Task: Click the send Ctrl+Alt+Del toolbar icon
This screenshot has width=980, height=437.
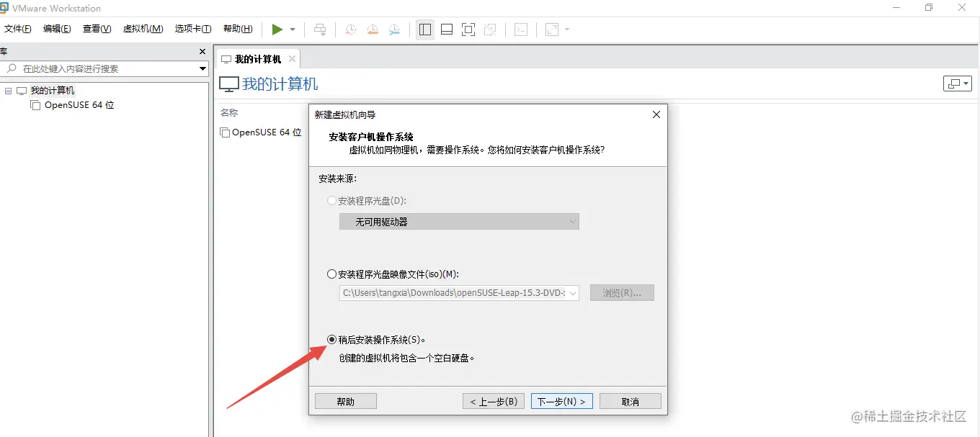Action: coord(320,30)
